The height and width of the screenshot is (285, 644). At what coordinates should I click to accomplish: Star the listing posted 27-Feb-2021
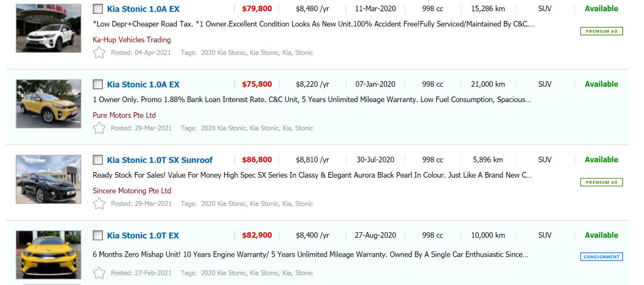pos(99,273)
